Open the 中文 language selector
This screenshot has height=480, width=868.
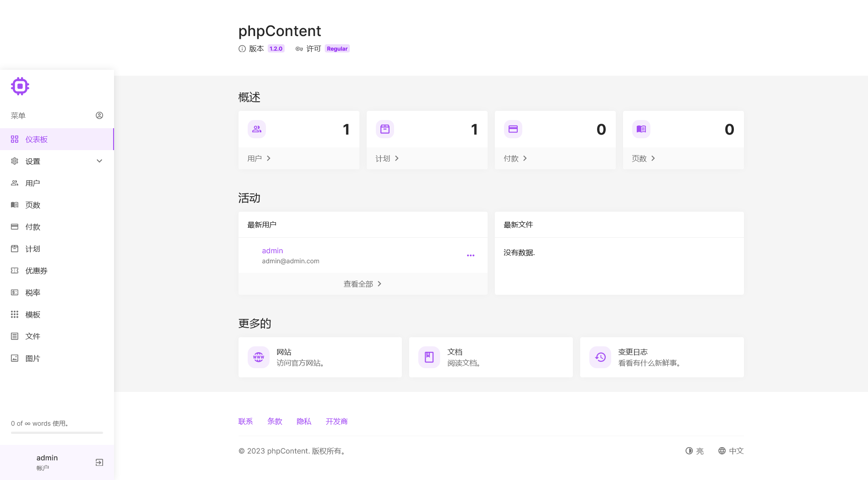click(731, 451)
